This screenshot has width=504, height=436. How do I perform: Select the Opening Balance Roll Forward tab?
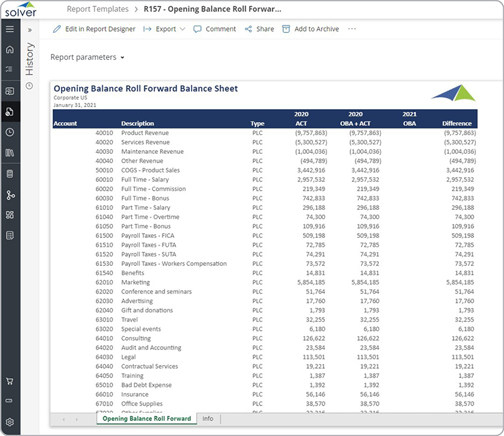(x=147, y=419)
